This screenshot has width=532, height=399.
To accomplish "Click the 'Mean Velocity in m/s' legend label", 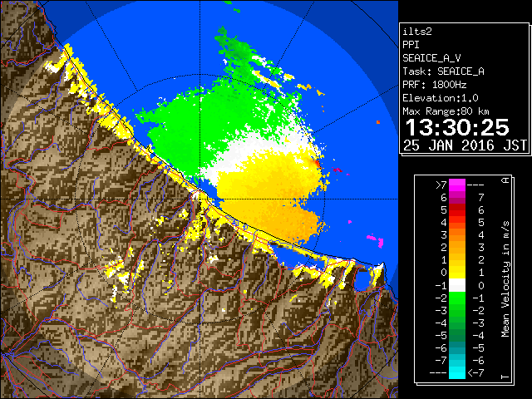I will click(x=505, y=278).
